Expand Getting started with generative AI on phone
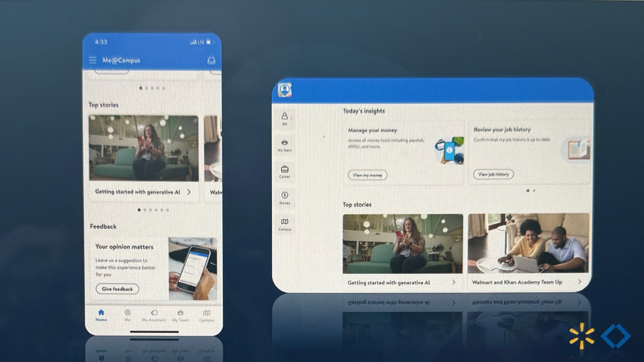 tap(189, 192)
